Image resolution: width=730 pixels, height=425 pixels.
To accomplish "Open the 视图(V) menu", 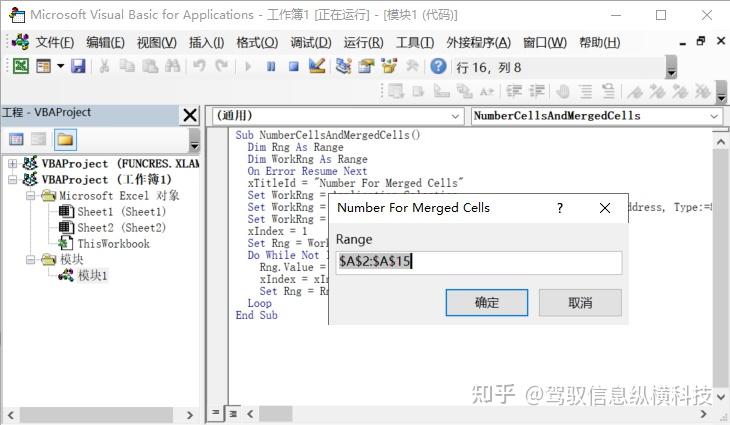I will [157, 43].
